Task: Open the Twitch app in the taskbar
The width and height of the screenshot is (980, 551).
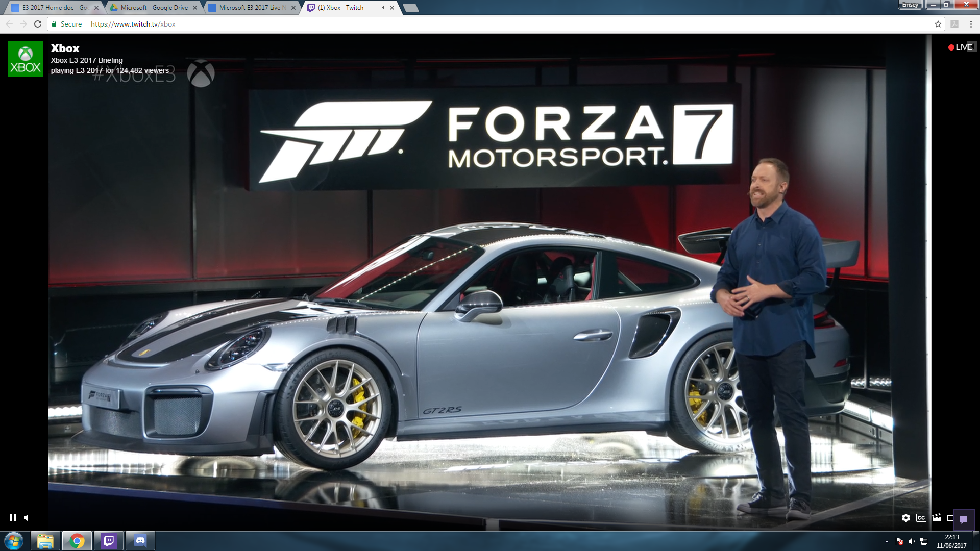Action: point(109,541)
